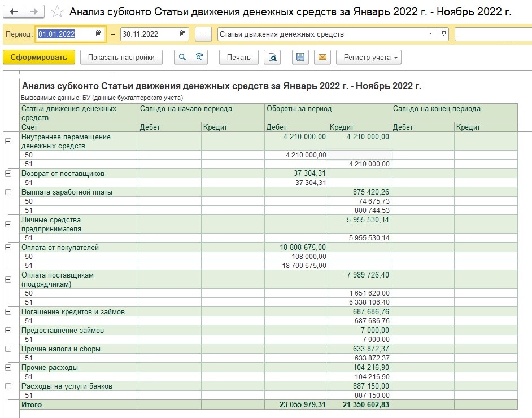Click the Сформировать button
Image resolution: width=532 pixels, height=418 pixels.
click(x=38, y=57)
